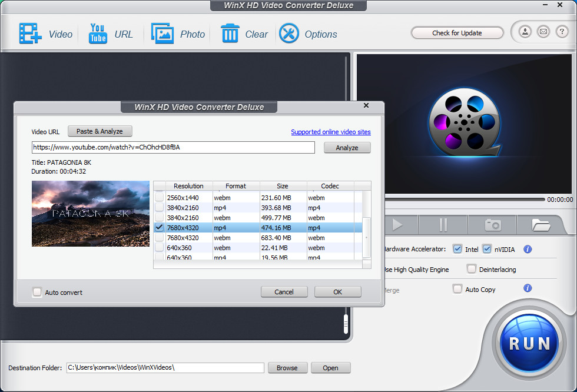
Task: Click the 231.60 MB size cell
Action: pyautogui.click(x=283, y=198)
